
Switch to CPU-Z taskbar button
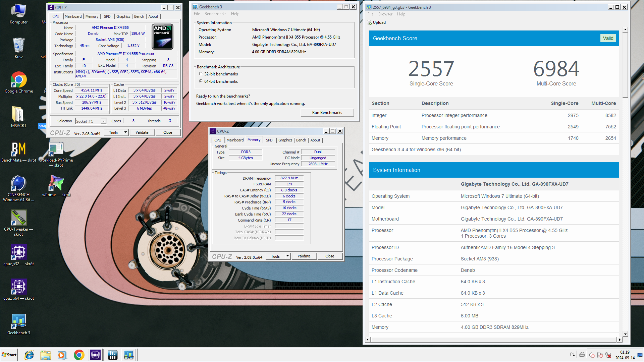(95, 355)
